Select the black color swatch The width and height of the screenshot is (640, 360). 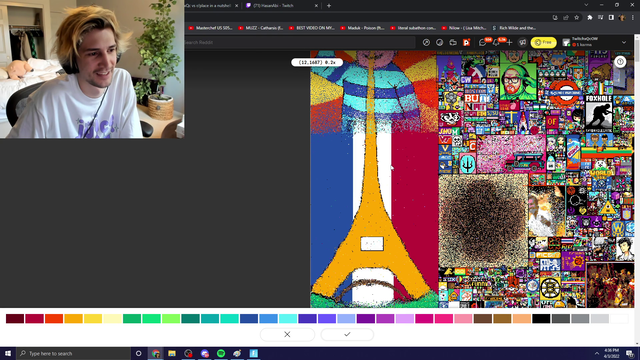tap(541, 318)
